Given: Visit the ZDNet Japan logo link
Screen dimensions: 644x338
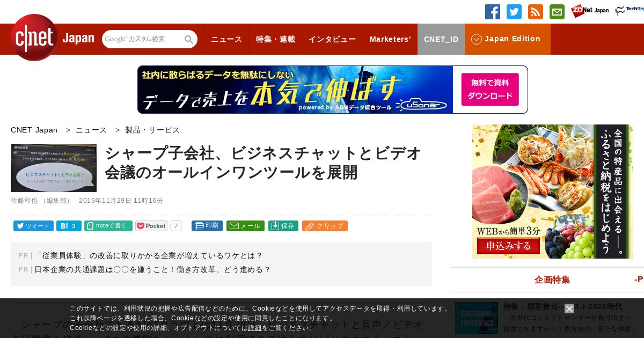Looking at the screenshot, I should 590,11.
